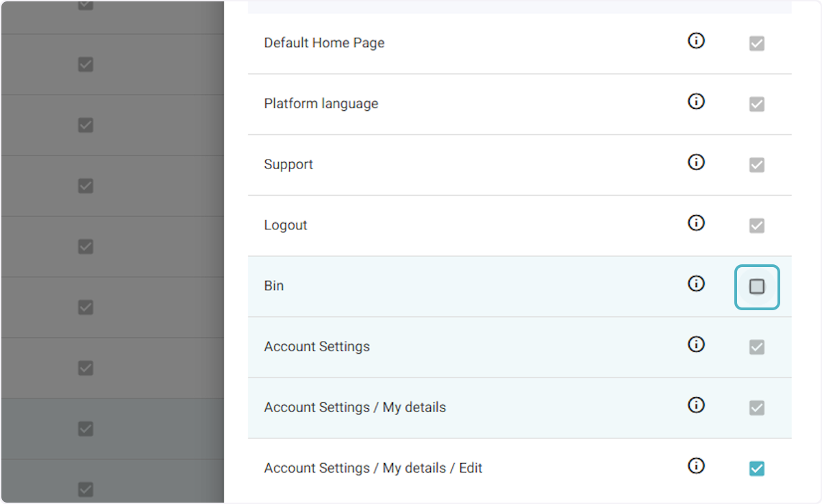View info for the Bin permission
Screen dimensions: 822x504
coord(696,283)
